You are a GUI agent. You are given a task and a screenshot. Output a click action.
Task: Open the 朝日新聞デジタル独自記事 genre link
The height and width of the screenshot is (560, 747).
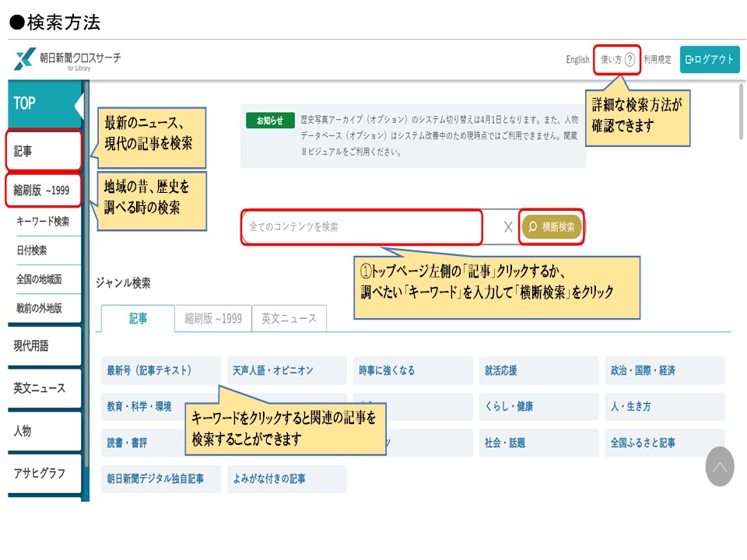pyautogui.click(x=161, y=478)
